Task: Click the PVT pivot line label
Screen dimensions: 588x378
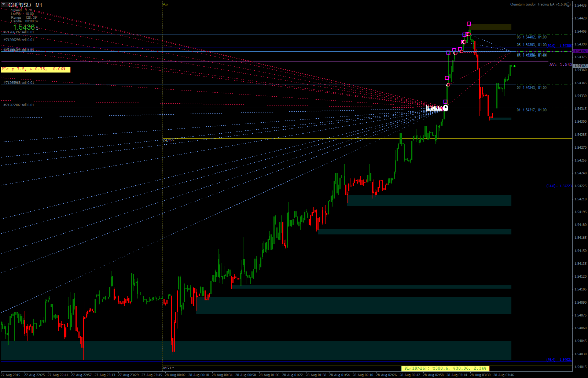Action: [168, 141]
